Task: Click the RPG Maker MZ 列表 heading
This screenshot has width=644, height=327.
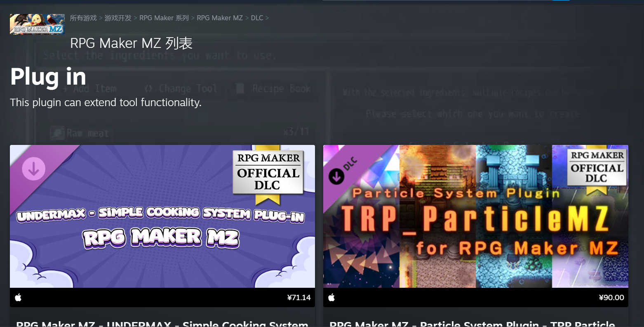Action: (x=131, y=43)
